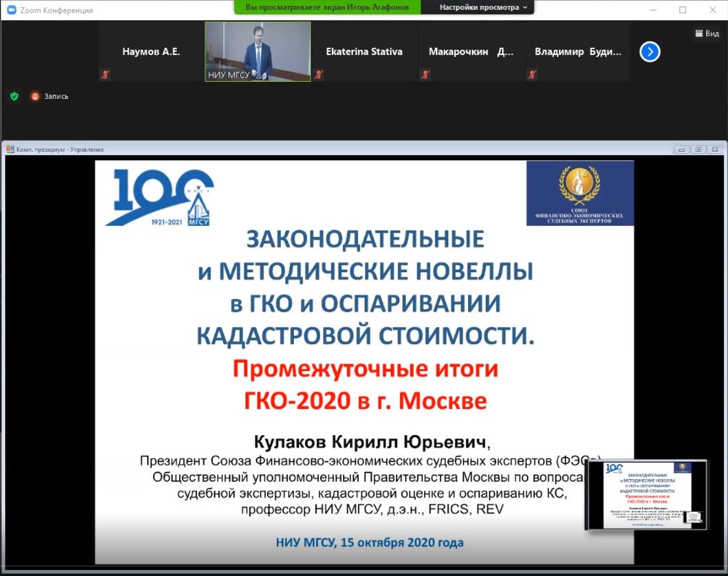The image size is (728, 576).
Task: Click muted mic icon of Наумов А.Е.
Action: (105, 75)
